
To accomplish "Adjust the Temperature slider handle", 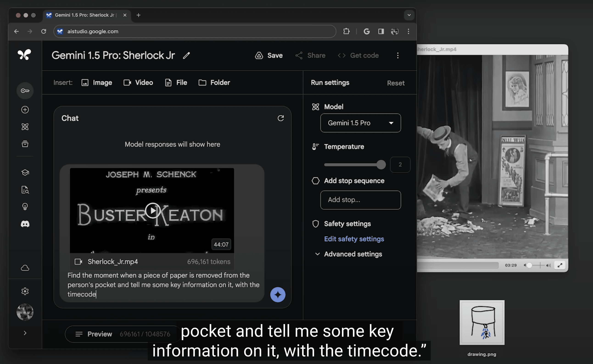I will pos(381,165).
